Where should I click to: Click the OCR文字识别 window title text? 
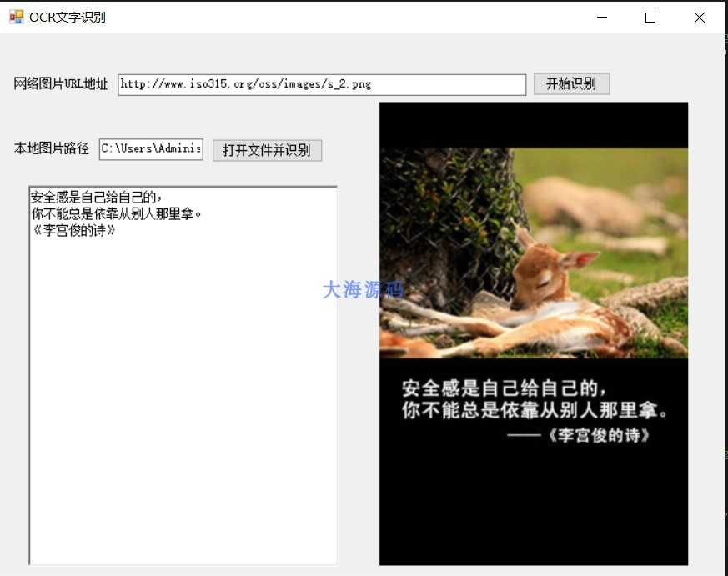[68, 18]
